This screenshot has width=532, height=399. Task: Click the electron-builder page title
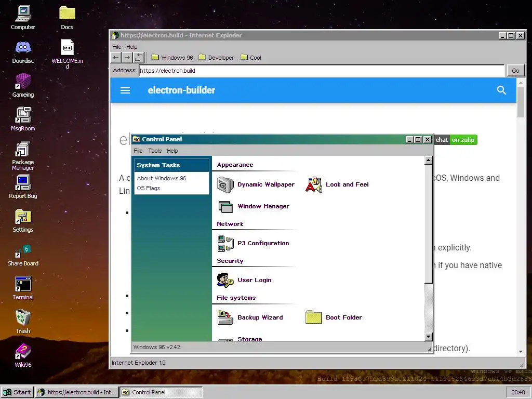click(181, 90)
